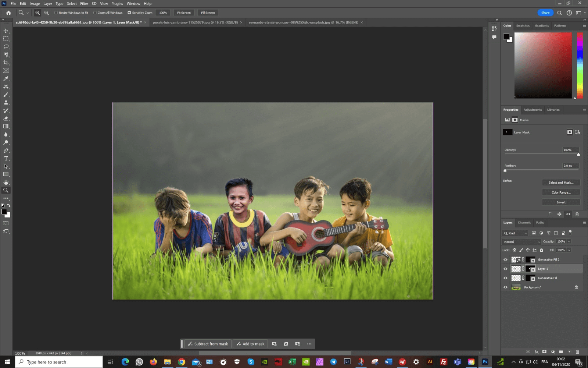The width and height of the screenshot is (588, 368).
Task: Select the Spot Healing Brush tool
Action: coord(6,87)
